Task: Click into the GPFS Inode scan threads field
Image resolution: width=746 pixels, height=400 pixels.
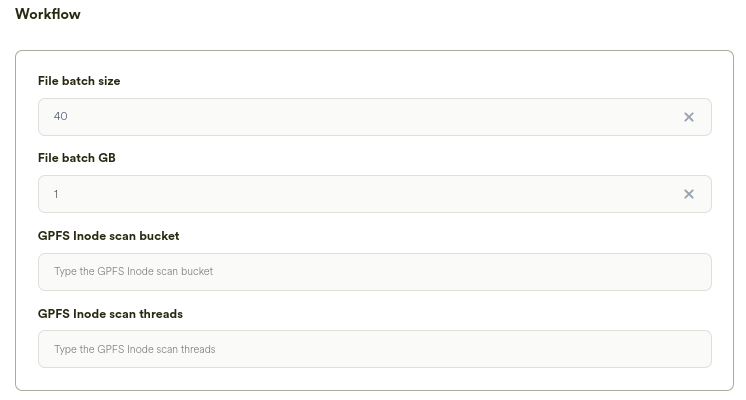Action: (374, 349)
